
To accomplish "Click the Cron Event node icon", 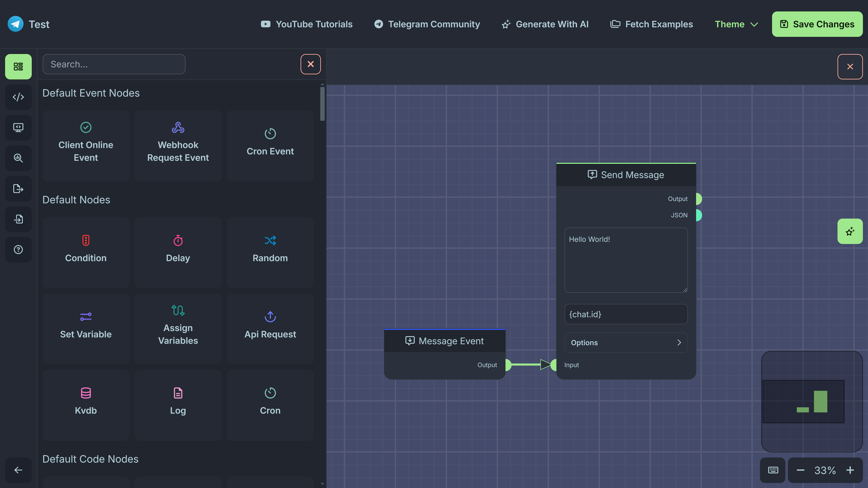I will 270,133.
